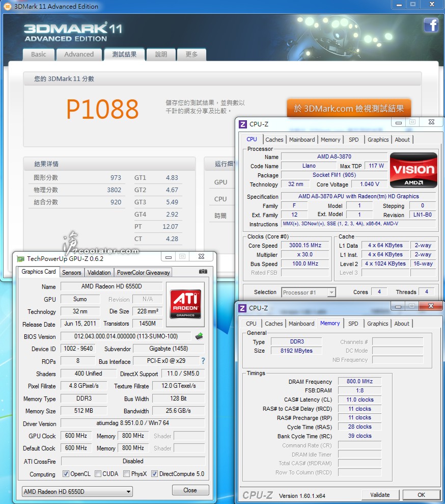Click the CPU-Z Multiplier x 30.0 value
The image size is (445, 504).
305,255
